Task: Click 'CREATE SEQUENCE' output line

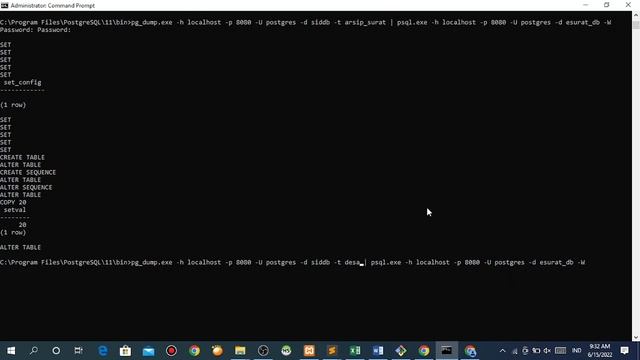Action: [28, 172]
